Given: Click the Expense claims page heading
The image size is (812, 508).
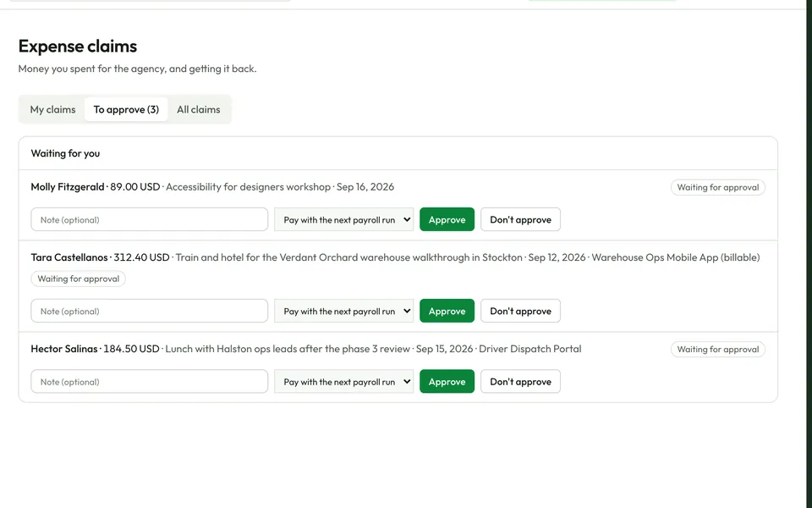Looking at the screenshot, I should [x=78, y=46].
